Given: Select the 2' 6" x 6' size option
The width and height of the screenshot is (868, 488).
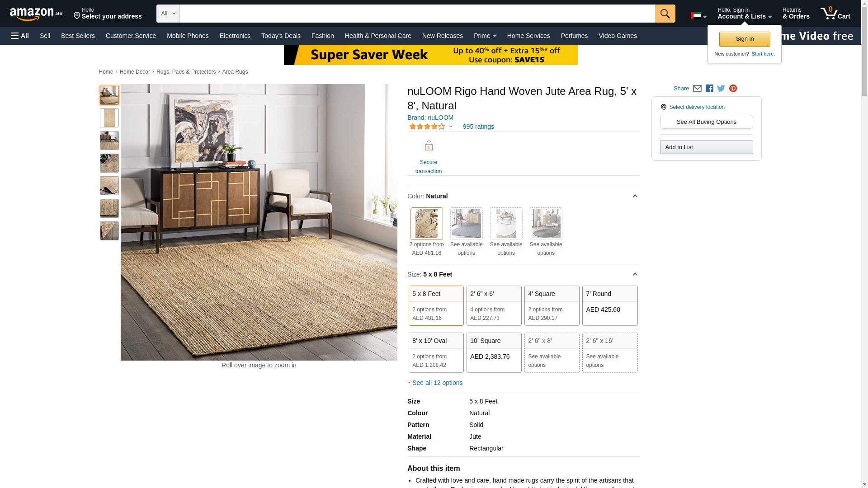Looking at the screenshot, I should tap(494, 305).
